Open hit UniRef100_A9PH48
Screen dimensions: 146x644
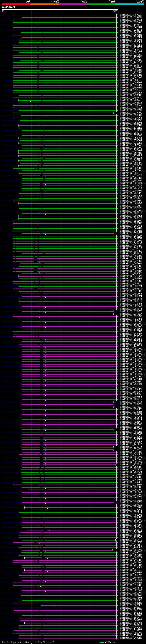[x=131, y=90]
